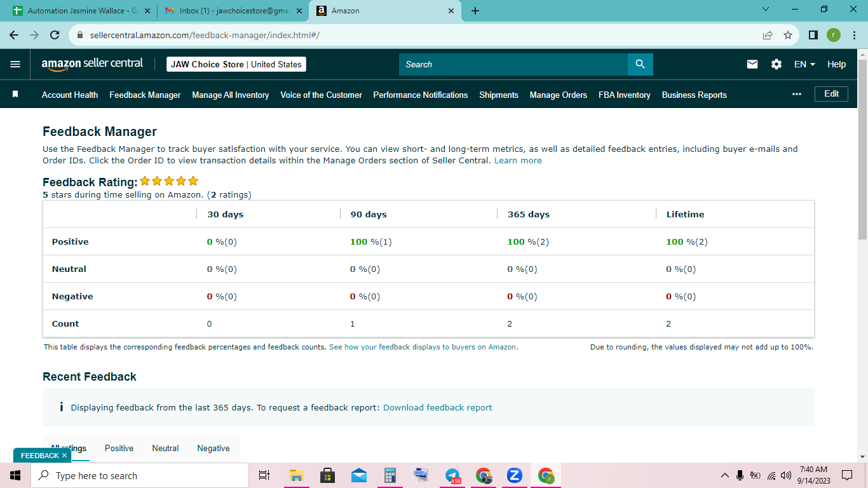Open Microsoft Store from the taskbar

[328, 475]
